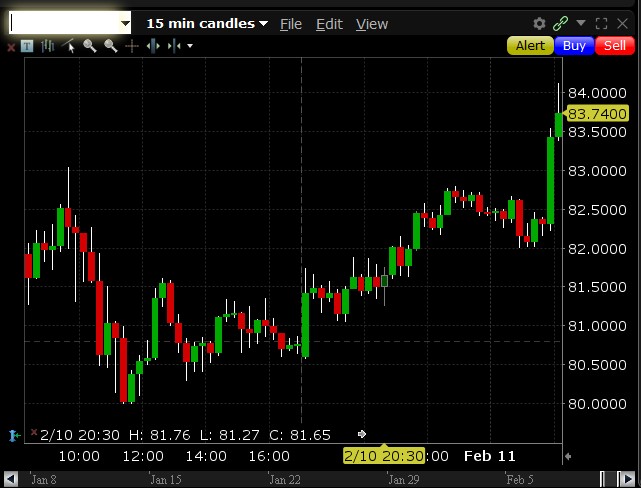Open the toolbar overflow arrow menu
Image resolution: width=641 pixels, height=488 pixels.
pos(190,46)
